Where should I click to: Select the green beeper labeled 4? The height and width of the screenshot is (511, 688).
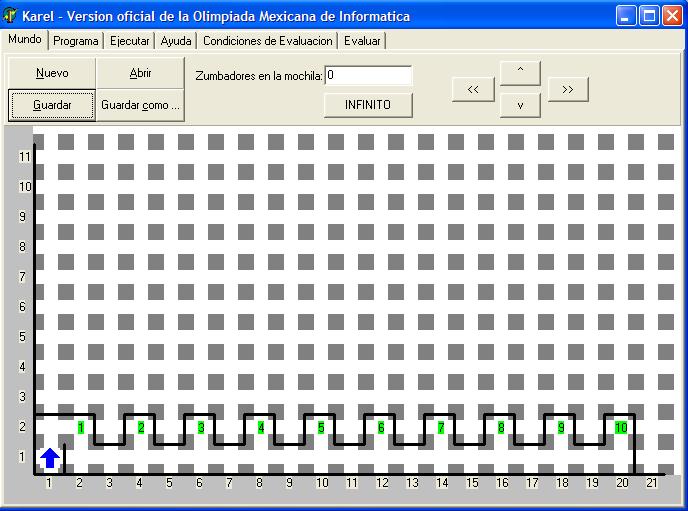pyautogui.click(x=261, y=427)
